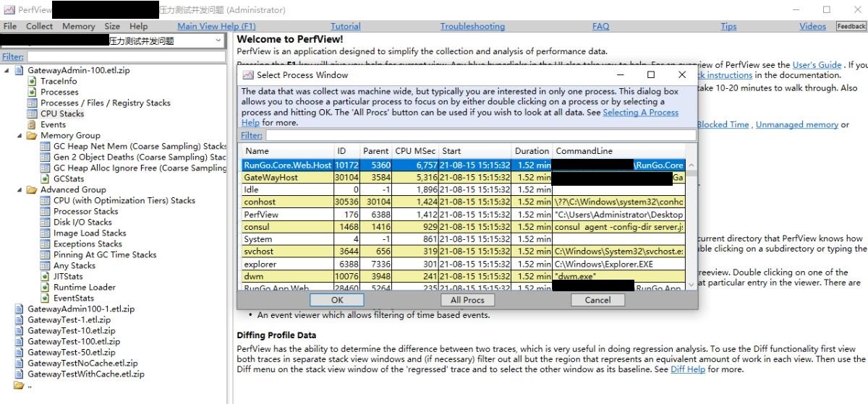Screen dimensions: 868x404
Task: Click the GCStats report icon
Action: (46, 179)
